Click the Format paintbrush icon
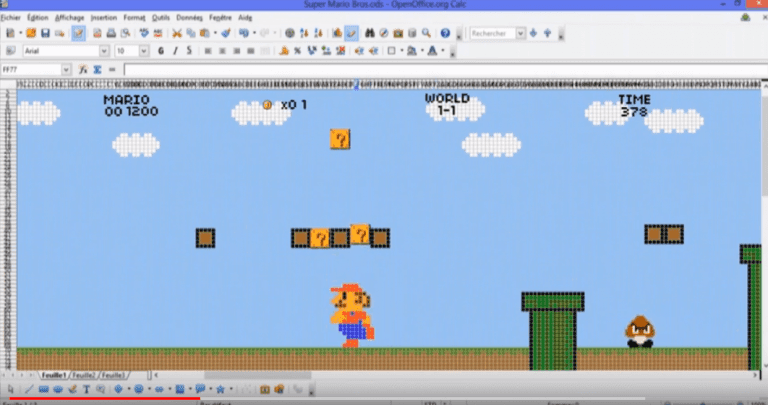The width and height of the screenshot is (768, 405). coord(225,33)
